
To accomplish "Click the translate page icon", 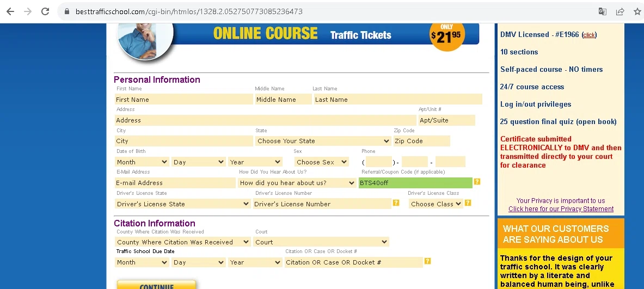I will 603,11.
